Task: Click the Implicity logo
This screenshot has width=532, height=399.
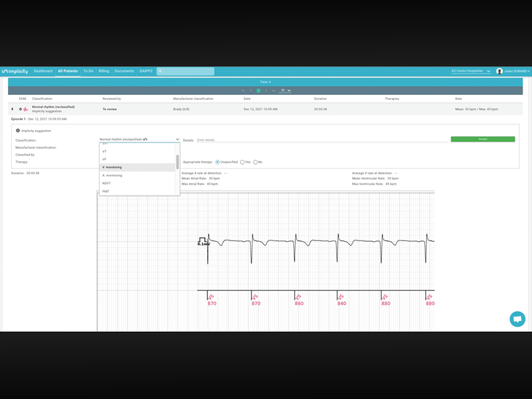Action: tap(16, 71)
